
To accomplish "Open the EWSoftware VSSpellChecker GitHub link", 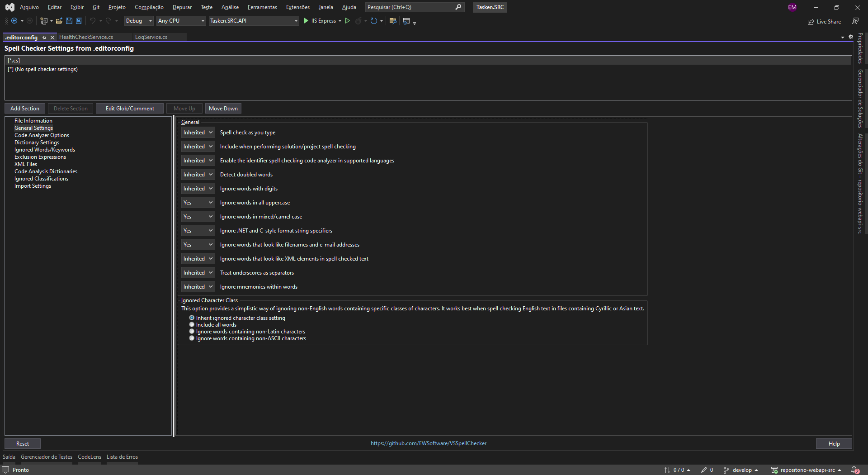I will point(428,443).
